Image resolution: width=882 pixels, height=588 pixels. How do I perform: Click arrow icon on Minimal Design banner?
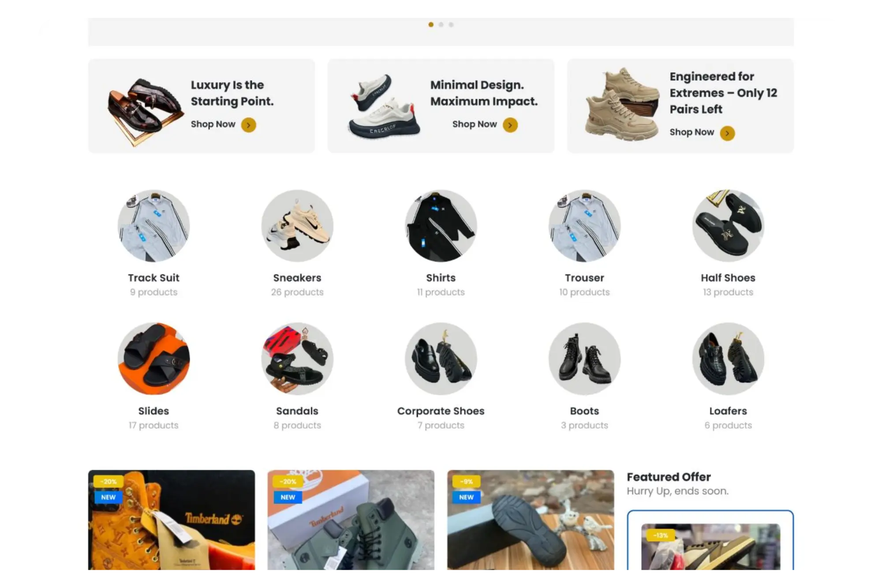coord(510,125)
